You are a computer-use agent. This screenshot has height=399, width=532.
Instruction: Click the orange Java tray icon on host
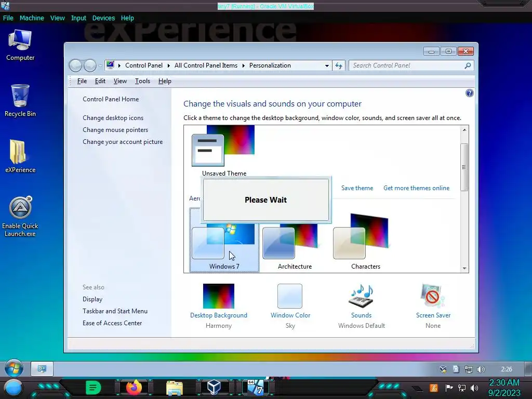pyautogui.click(x=434, y=388)
